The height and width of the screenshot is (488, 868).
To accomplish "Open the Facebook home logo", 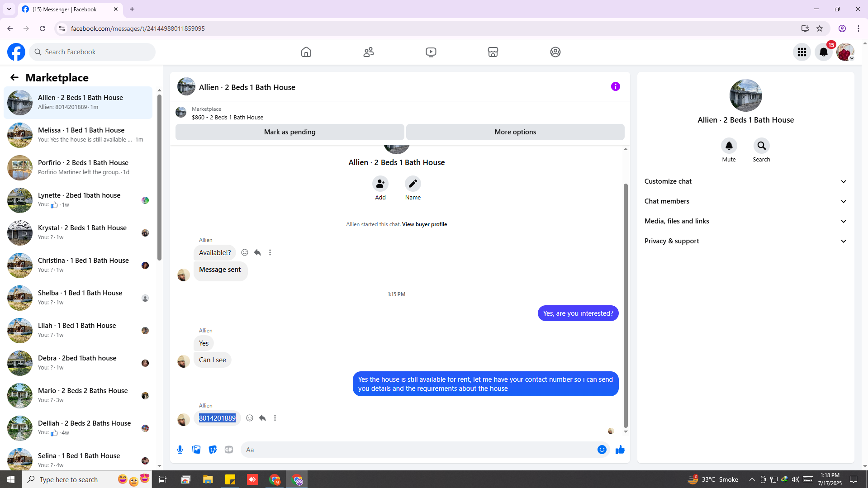I will [x=16, y=52].
